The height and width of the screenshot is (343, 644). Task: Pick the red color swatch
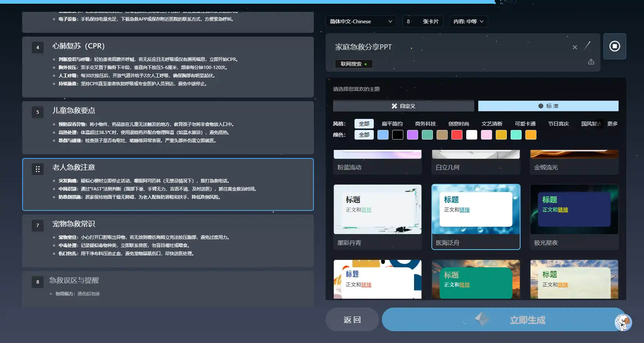pyautogui.click(x=457, y=135)
